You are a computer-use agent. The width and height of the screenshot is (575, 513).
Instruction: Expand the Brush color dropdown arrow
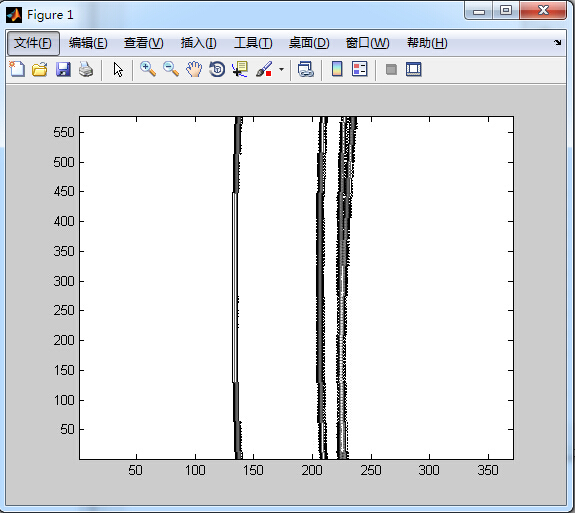point(281,69)
